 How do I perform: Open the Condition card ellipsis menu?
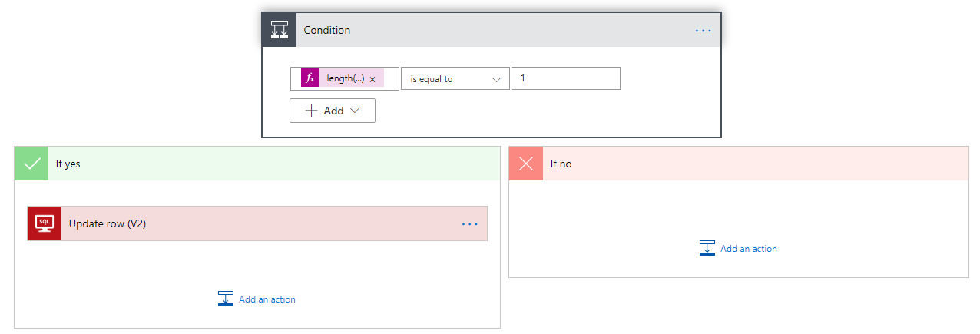pyautogui.click(x=704, y=31)
